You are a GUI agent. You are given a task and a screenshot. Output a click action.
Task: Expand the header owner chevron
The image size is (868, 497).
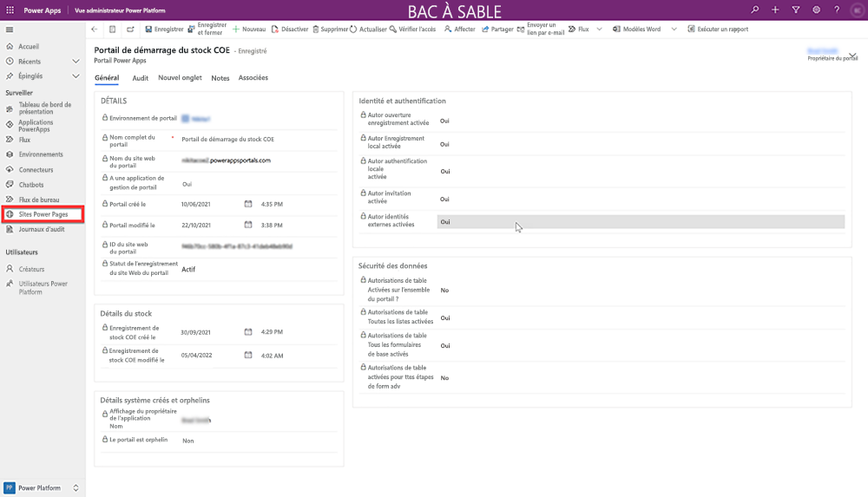[x=853, y=56]
